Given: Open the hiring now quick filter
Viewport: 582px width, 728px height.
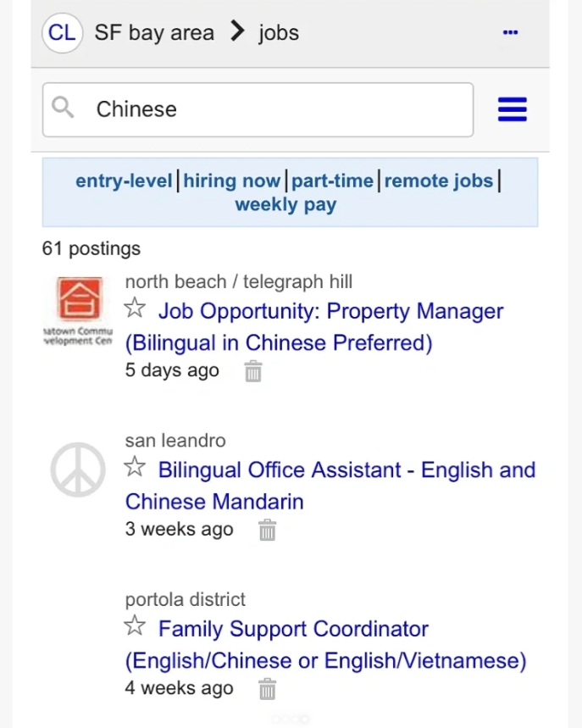Looking at the screenshot, I should click(231, 181).
